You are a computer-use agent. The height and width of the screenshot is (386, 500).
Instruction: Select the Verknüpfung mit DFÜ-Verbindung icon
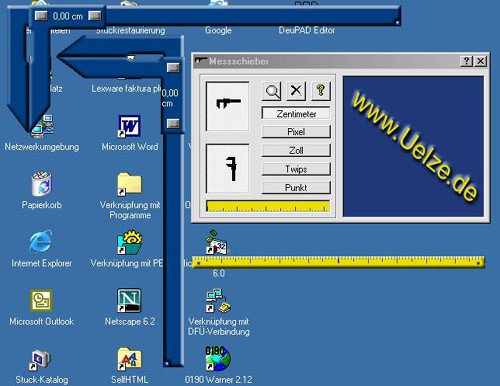click(x=218, y=300)
